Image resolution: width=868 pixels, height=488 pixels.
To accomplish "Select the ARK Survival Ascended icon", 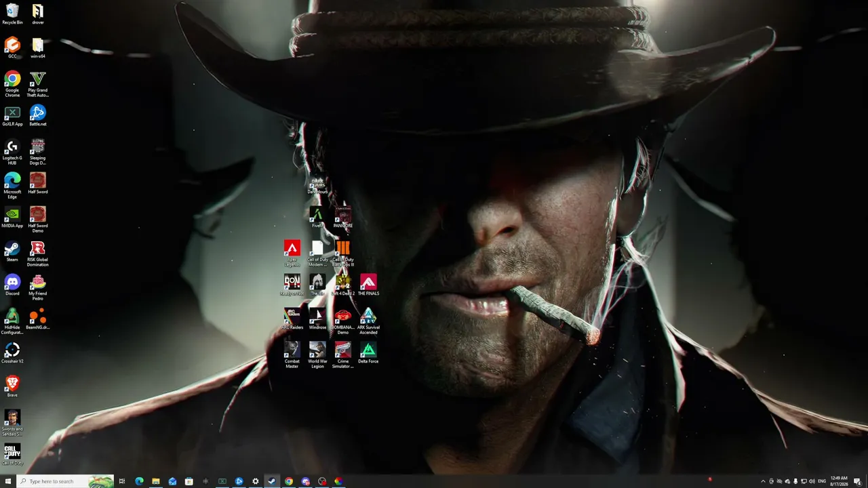I will click(368, 321).
